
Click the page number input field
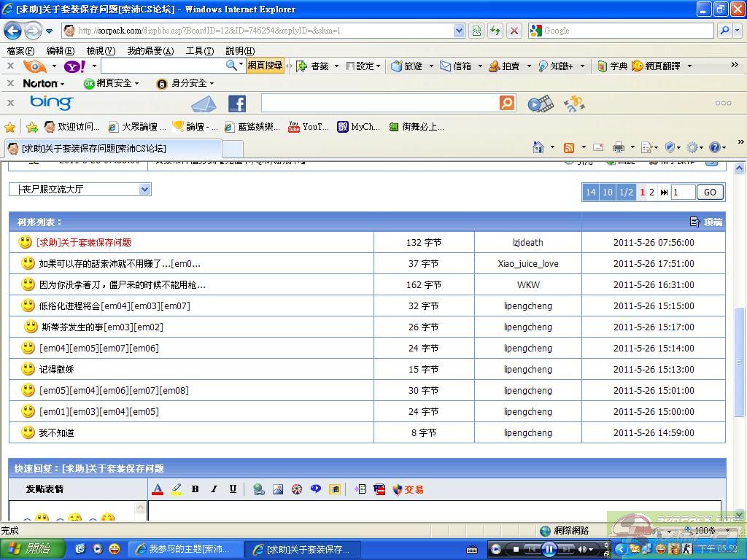[683, 192]
